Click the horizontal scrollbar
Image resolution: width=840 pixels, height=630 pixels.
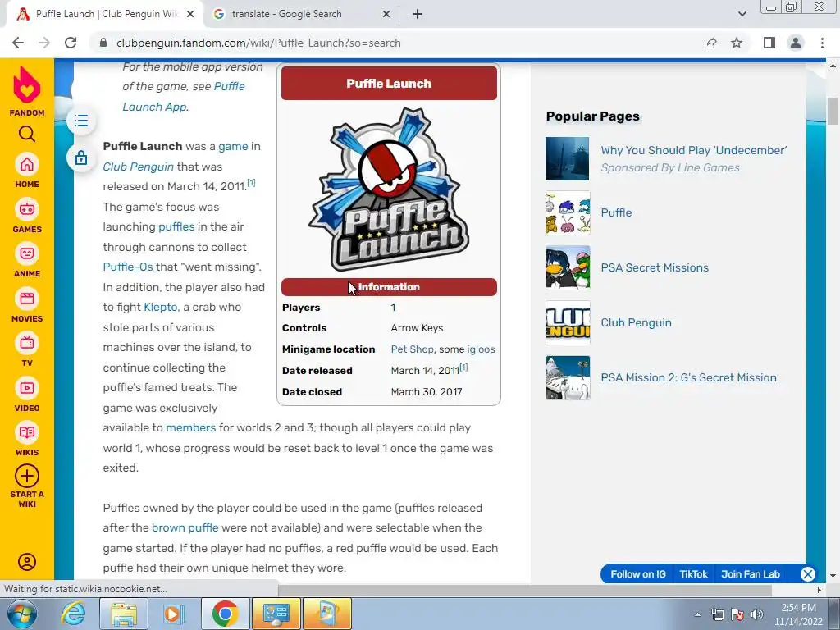pos(525,590)
